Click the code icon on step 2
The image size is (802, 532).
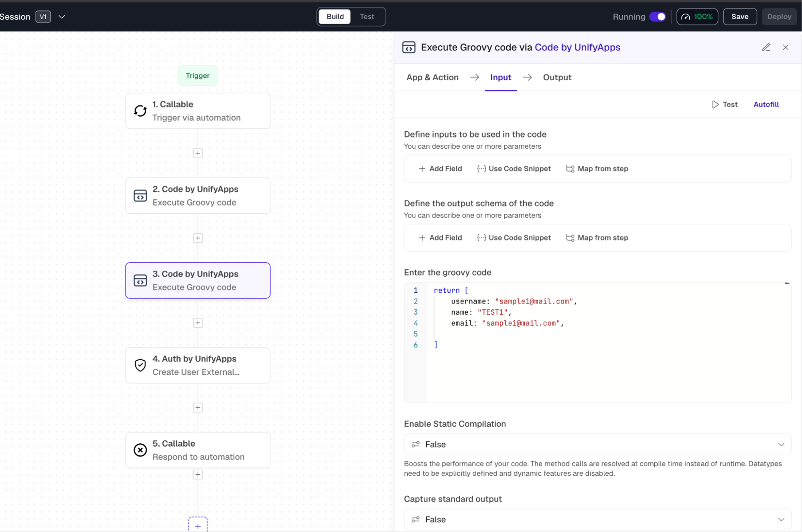tap(140, 196)
